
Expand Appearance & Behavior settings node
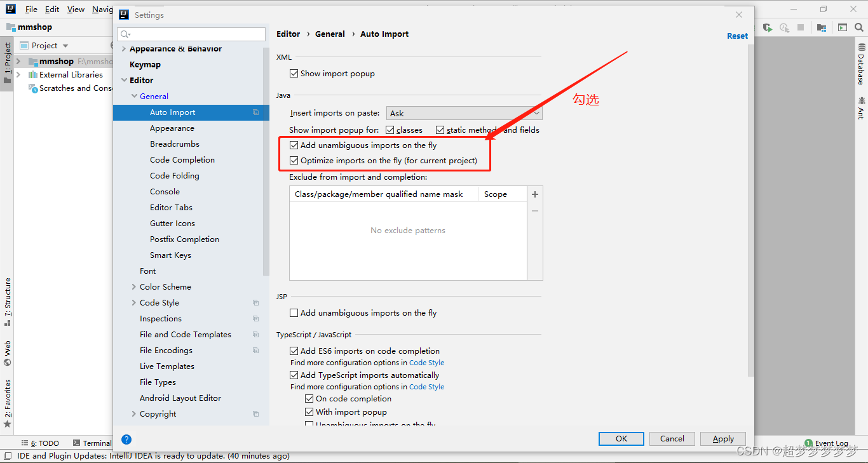[123, 49]
